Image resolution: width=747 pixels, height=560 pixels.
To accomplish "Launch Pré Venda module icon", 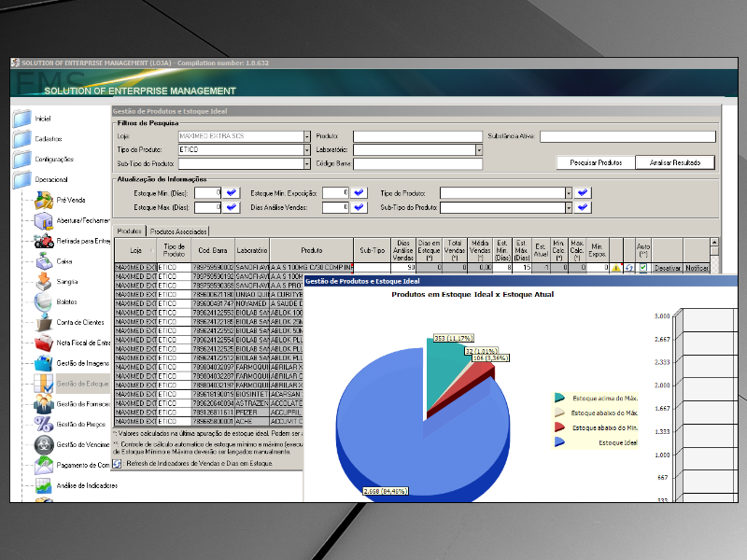I will click(x=44, y=201).
